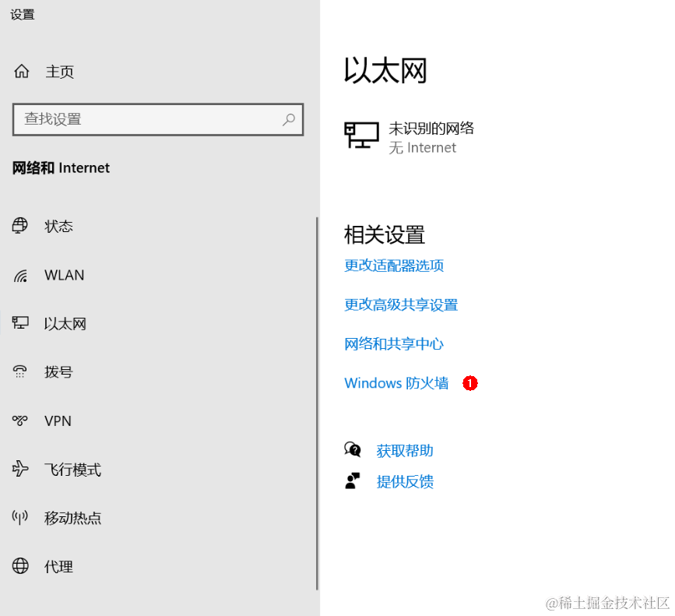Click the 未识别的网络 network status icon

[361, 136]
